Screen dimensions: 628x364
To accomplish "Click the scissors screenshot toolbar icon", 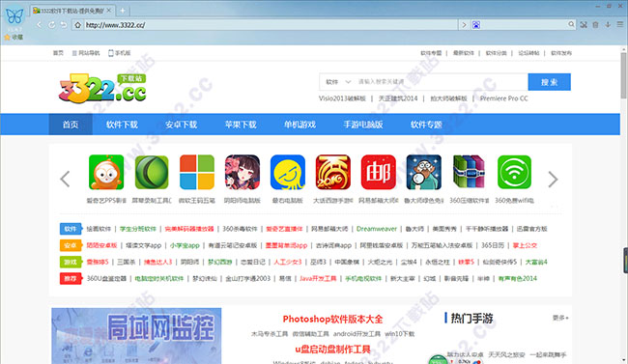I will click(584, 25).
